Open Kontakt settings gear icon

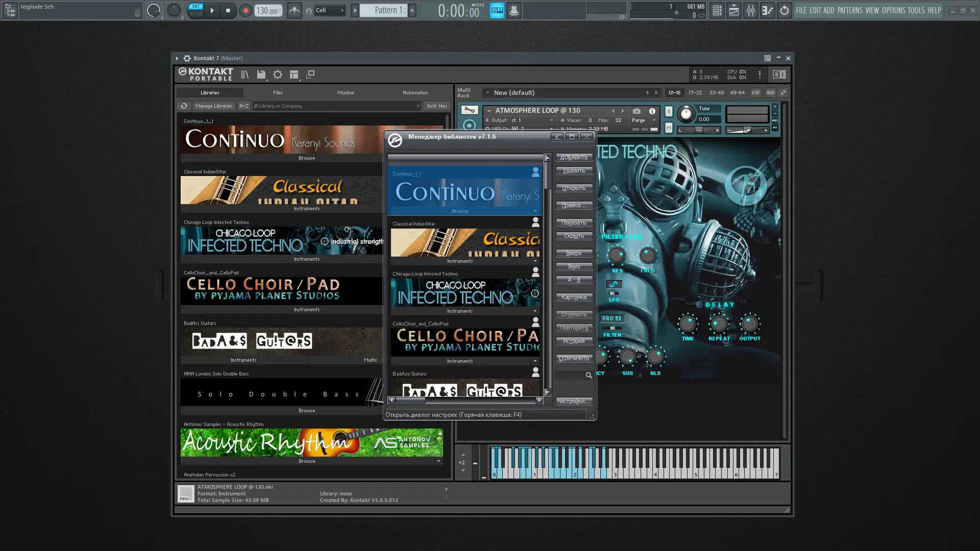(278, 74)
